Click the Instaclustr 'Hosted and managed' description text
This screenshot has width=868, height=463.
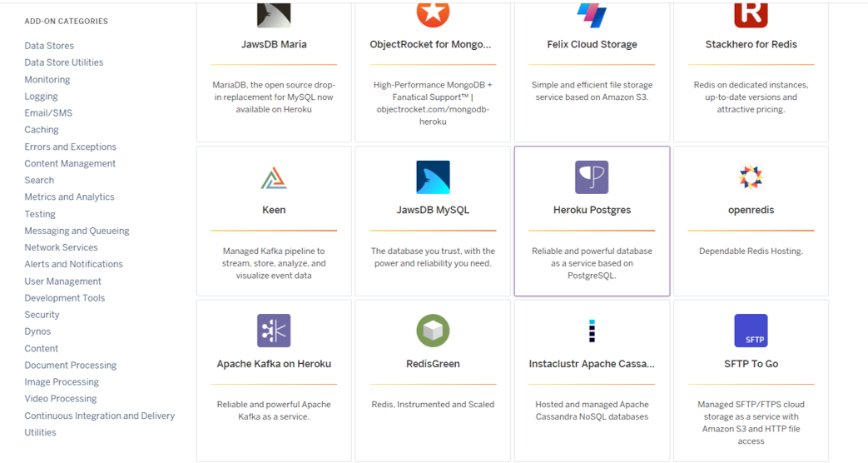click(x=592, y=411)
